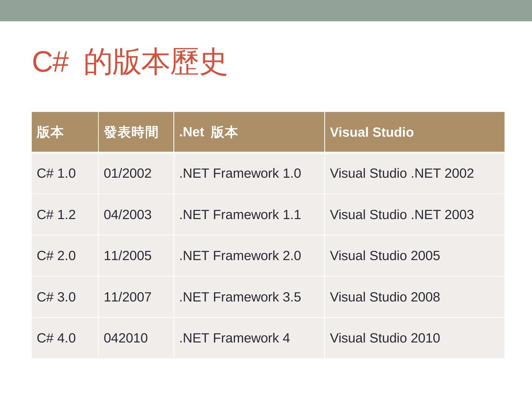This screenshot has width=532, height=399.
Task: Click the '042010' date cell
Action: pyautogui.click(x=126, y=338)
